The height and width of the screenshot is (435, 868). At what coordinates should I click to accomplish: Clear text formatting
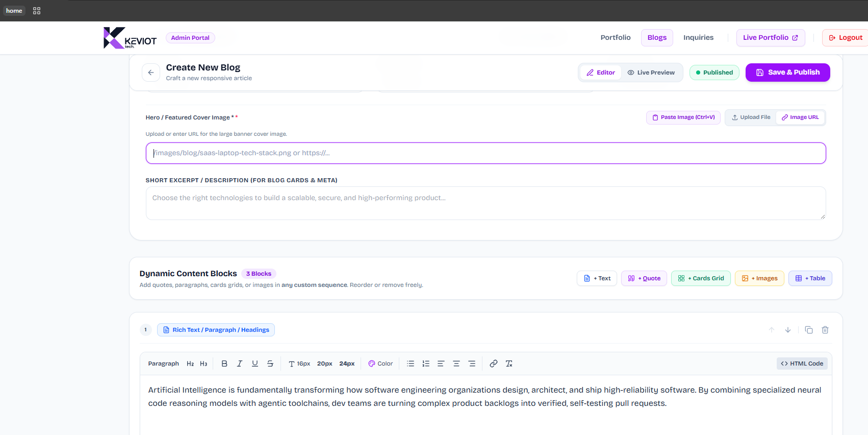click(x=509, y=364)
